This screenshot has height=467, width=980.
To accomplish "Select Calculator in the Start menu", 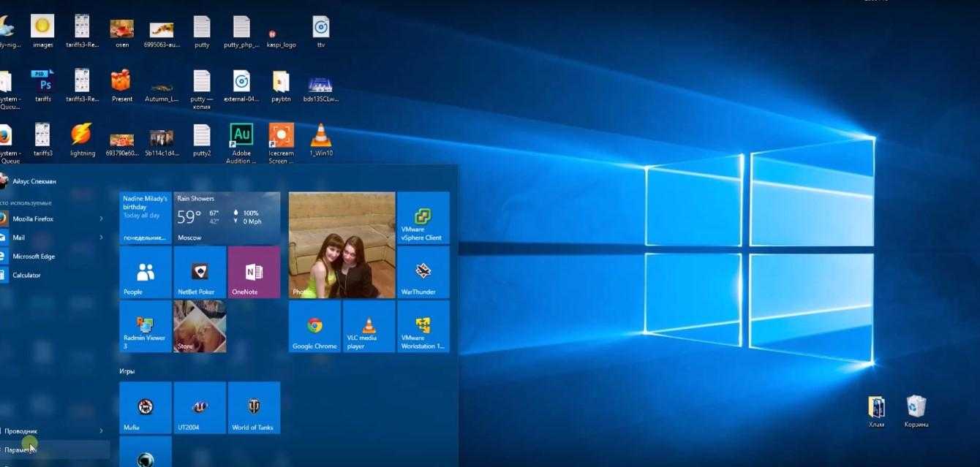I will coord(26,276).
